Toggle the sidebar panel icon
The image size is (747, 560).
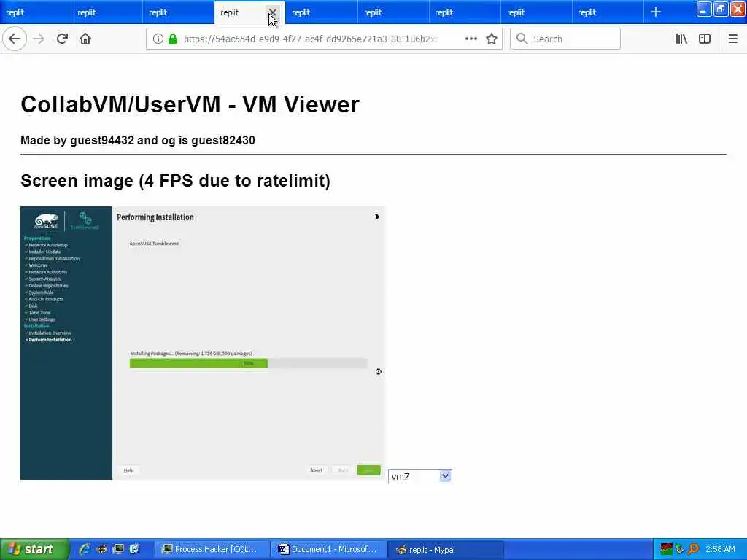[705, 39]
